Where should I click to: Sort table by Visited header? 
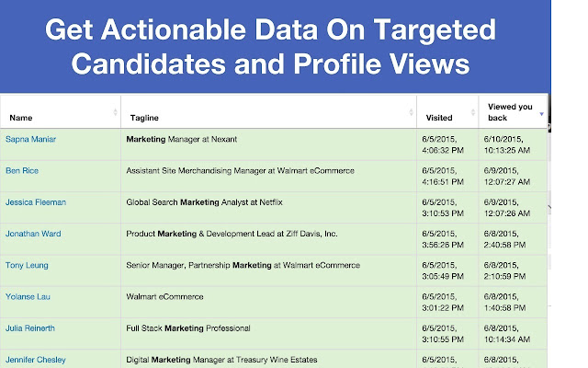(x=439, y=118)
